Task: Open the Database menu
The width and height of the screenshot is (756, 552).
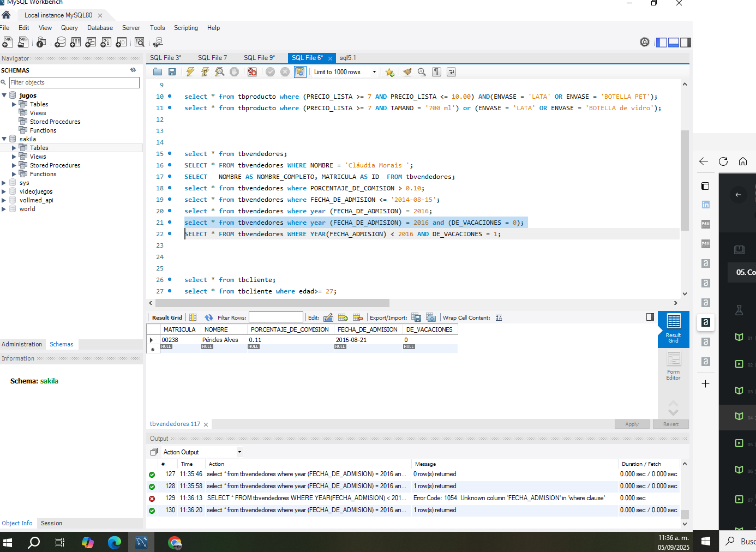Action: coord(100,28)
